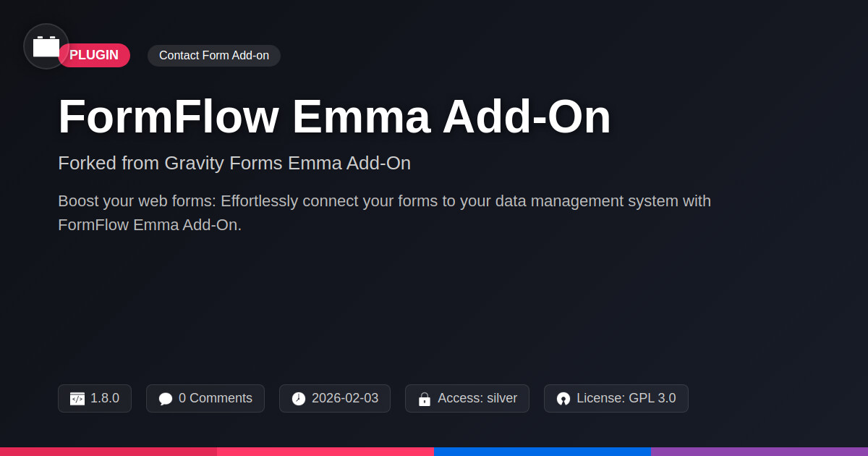Click the dark red segment of bottom bar
The image size is (868, 456).
(109, 452)
